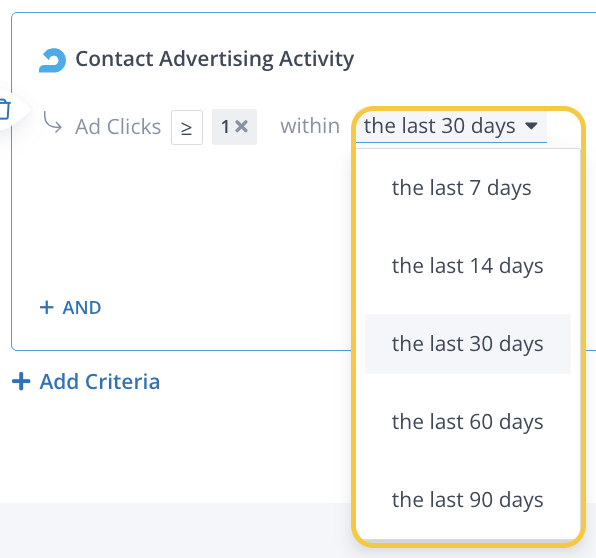This screenshot has height=558, width=596.
Task: Open the greater-than-or-equal operator selector
Action: tap(187, 127)
